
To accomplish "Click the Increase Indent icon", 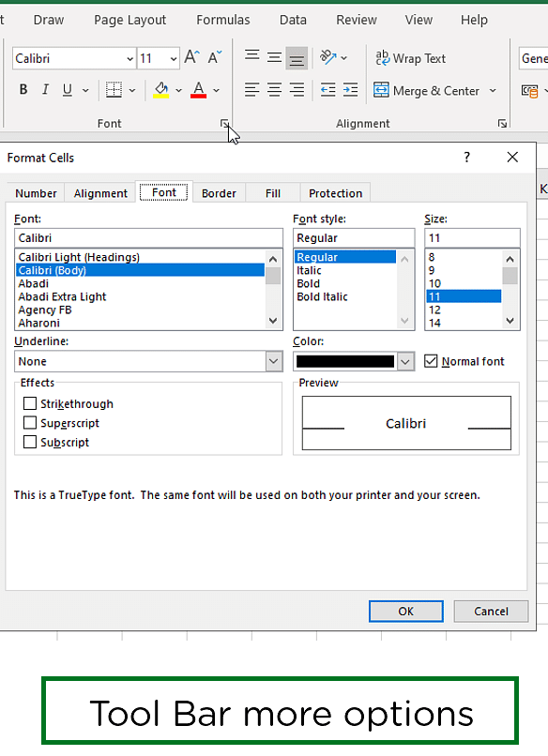I will (350, 90).
